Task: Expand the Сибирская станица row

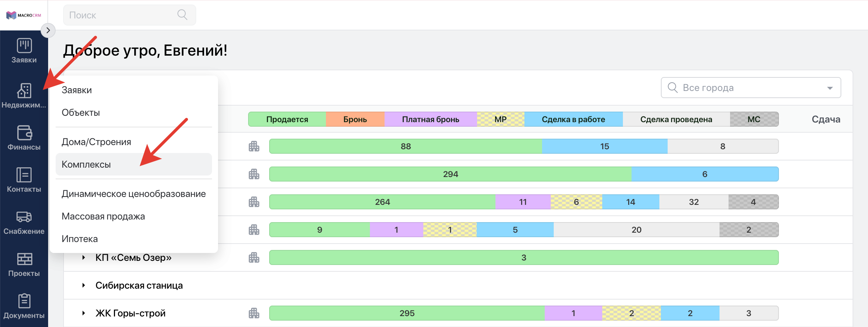Action: point(83,285)
